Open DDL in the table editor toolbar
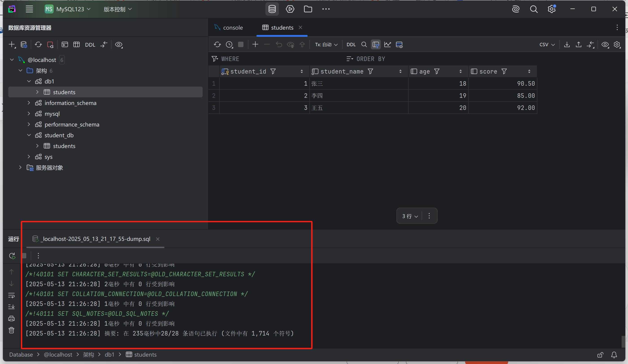 tap(351, 45)
